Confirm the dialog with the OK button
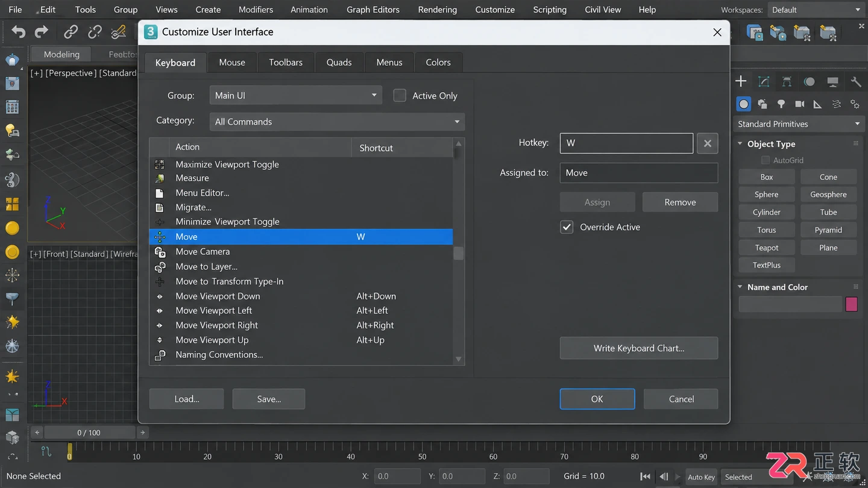This screenshot has height=488, width=868. (597, 399)
